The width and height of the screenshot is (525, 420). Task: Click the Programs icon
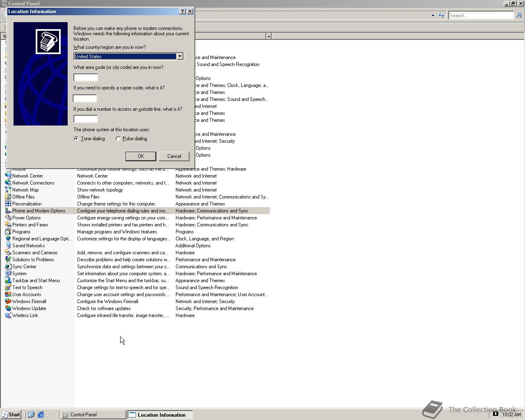click(x=8, y=232)
